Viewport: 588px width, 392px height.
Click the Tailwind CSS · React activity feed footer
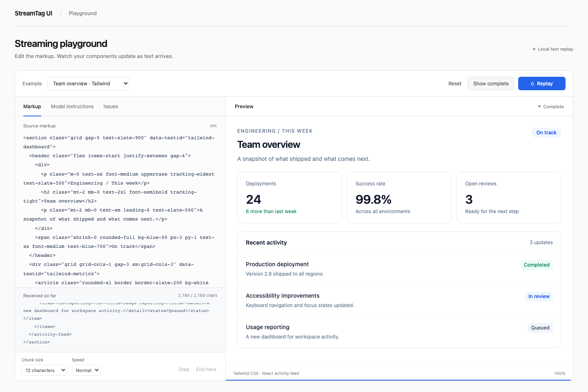click(266, 374)
